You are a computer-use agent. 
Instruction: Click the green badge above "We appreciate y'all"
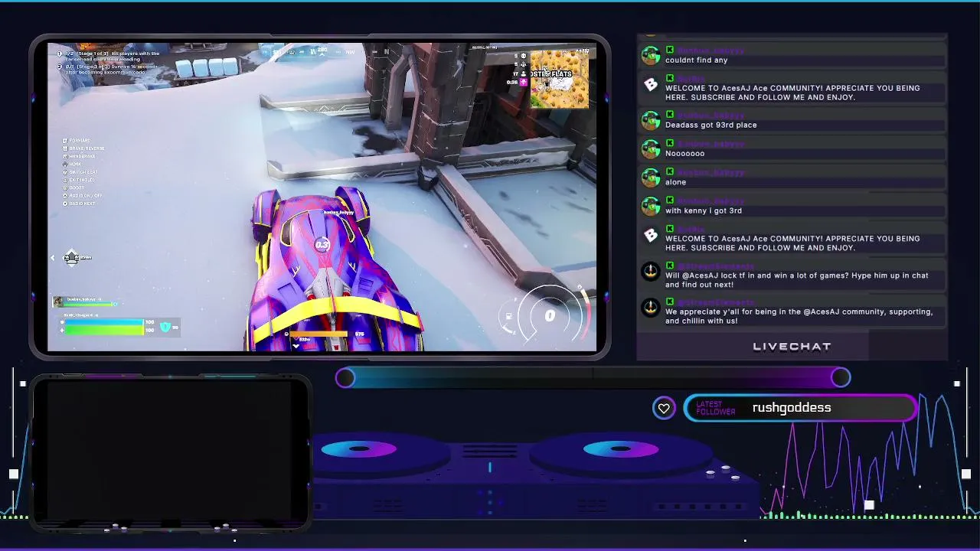670,302
